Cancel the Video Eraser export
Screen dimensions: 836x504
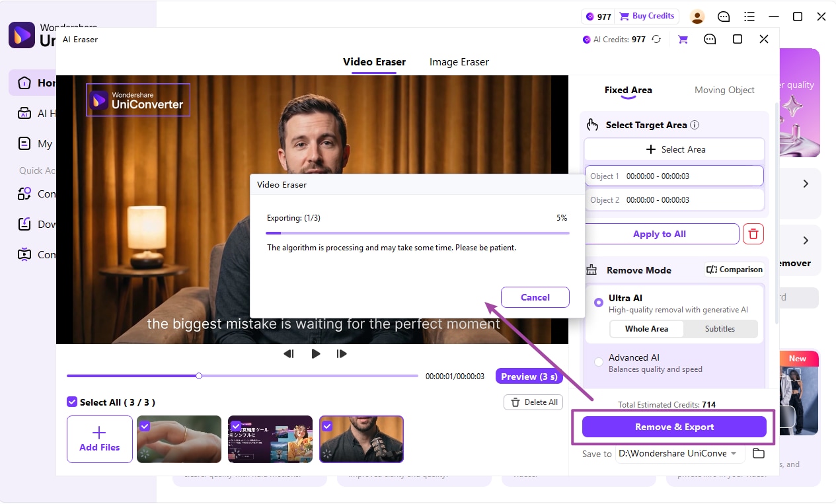pyautogui.click(x=535, y=297)
